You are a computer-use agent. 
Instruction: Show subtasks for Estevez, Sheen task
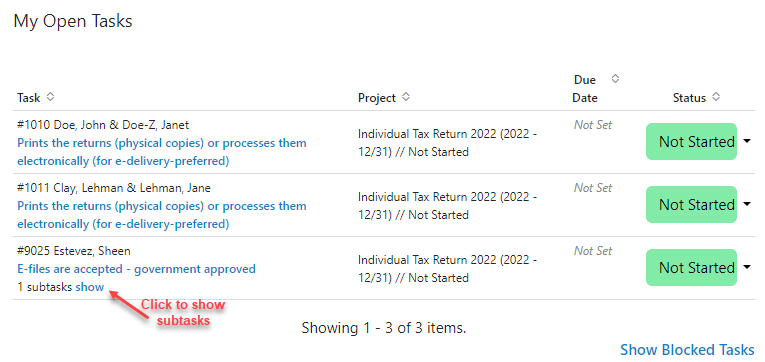pos(90,287)
